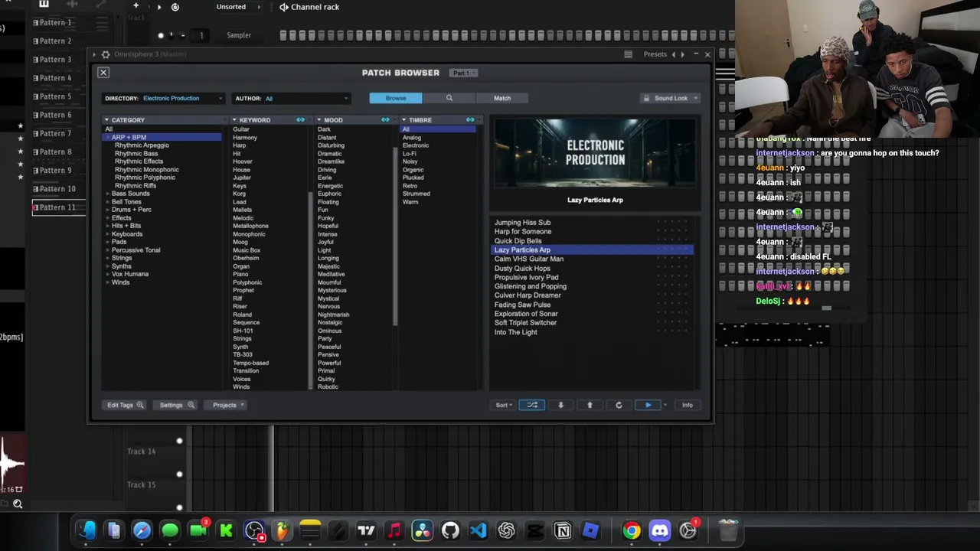
Task: Filter by the Dreamlike mood
Action: (x=331, y=161)
